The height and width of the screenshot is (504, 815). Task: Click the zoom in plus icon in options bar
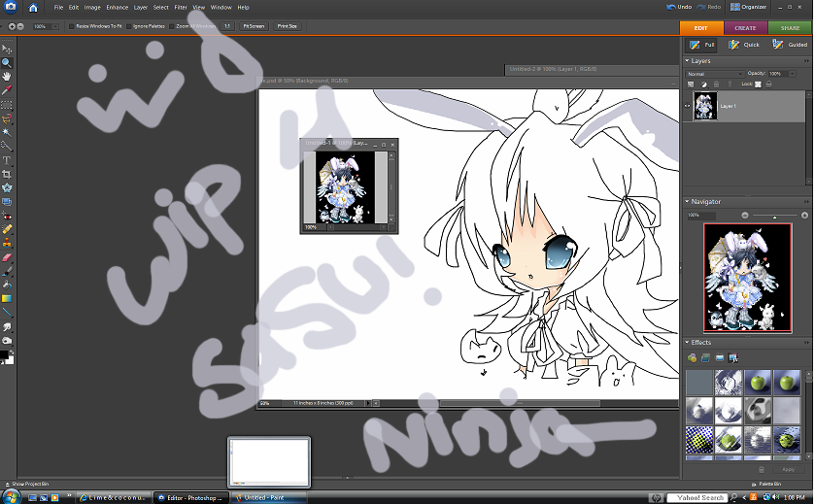12,26
